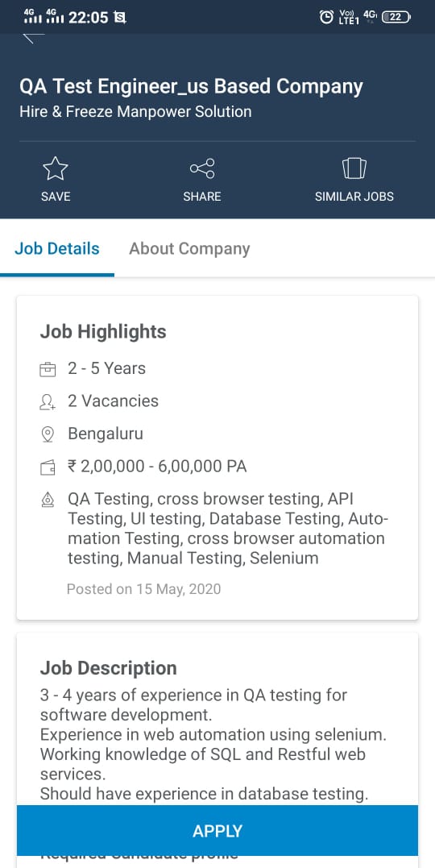
Task: Open similar jobs via cards icon
Action: (x=354, y=168)
